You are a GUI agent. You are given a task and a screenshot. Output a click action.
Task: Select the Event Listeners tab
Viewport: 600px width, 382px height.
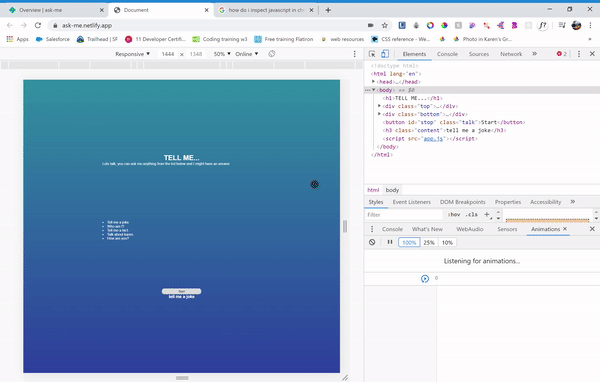[x=411, y=202]
